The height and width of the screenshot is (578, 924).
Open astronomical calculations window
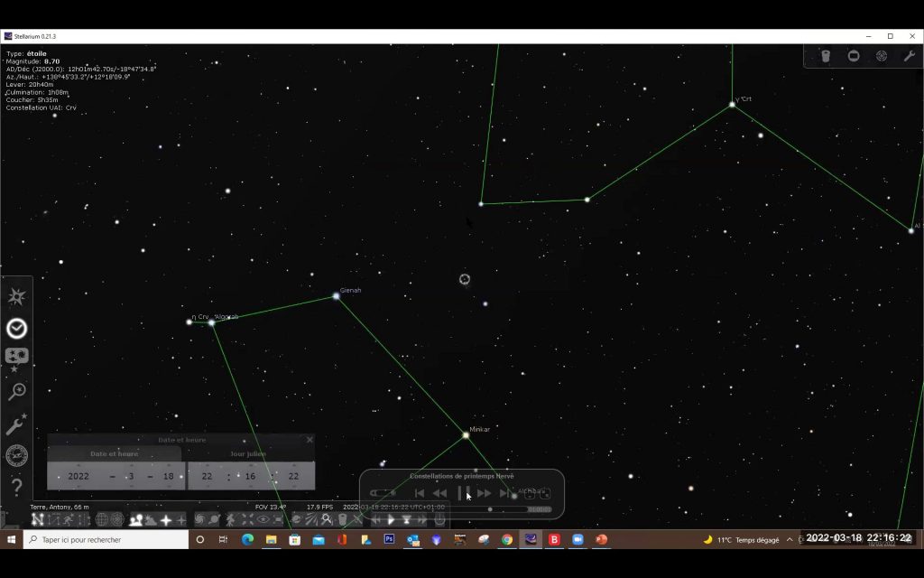tap(16, 455)
